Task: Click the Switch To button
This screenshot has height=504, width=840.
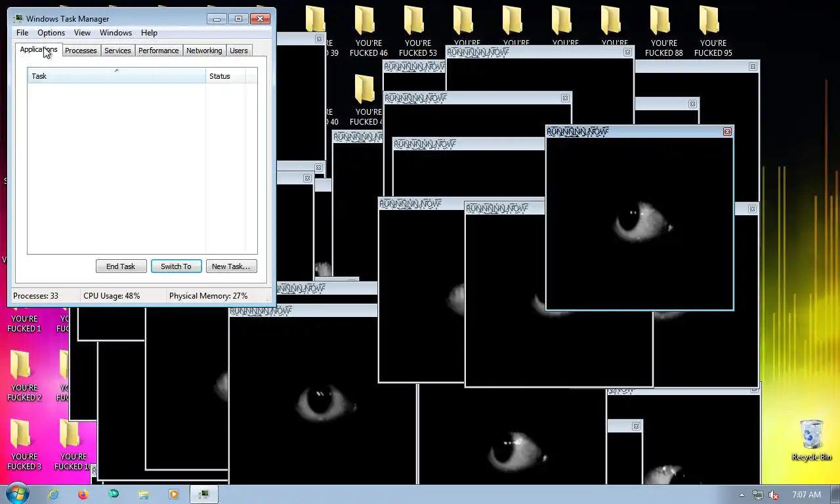Action: pos(176,266)
